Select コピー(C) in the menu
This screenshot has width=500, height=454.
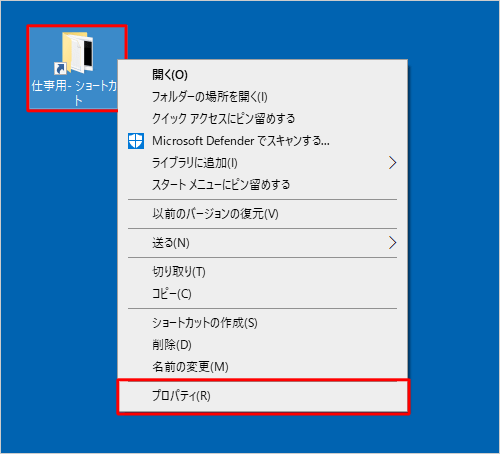263,294
